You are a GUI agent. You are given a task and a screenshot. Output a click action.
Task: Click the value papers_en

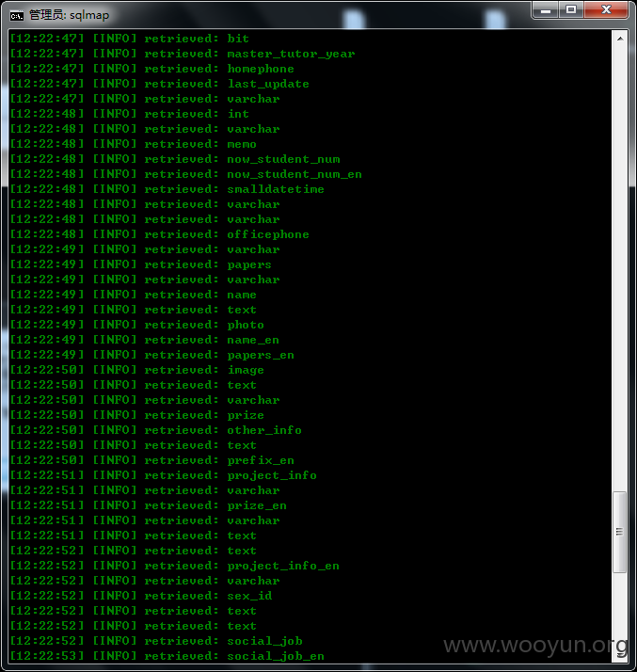click(261, 355)
